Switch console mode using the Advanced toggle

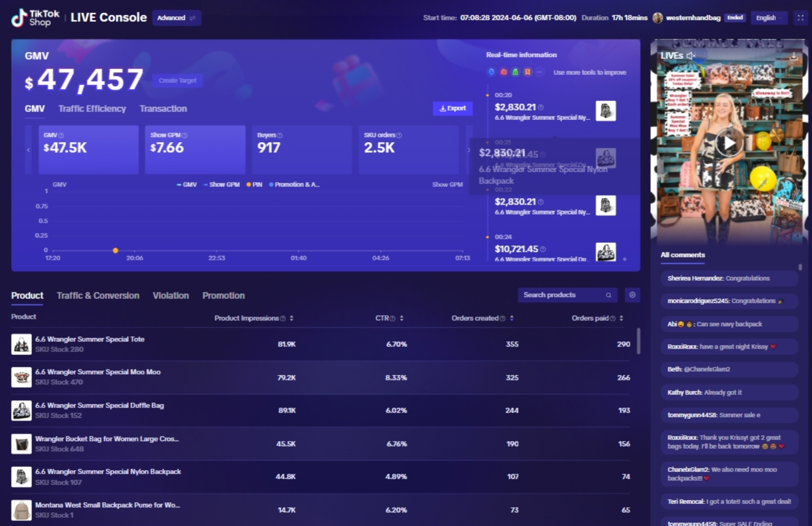coord(176,18)
